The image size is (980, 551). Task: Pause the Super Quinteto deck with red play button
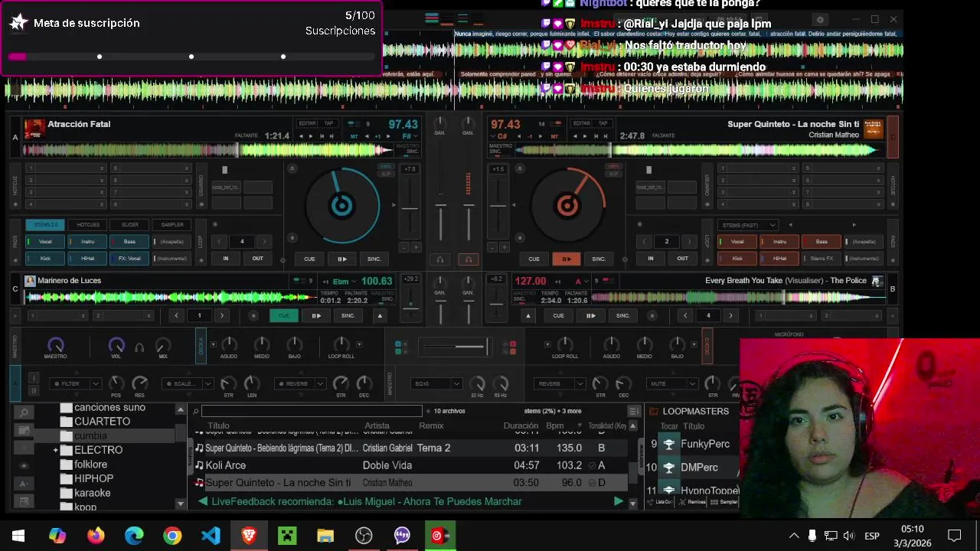pyautogui.click(x=567, y=259)
